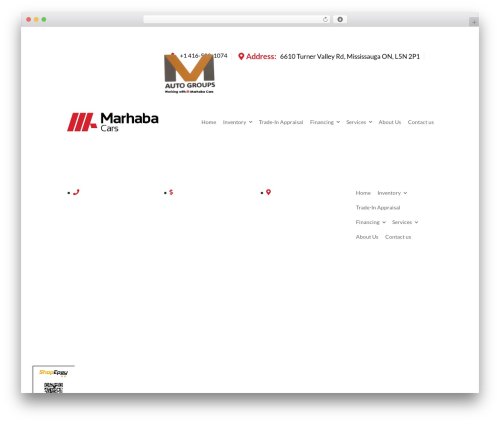Screen dimensions: 500x423
Task: Click the phone number +1 416 ending 1074
Action: click(x=203, y=56)
